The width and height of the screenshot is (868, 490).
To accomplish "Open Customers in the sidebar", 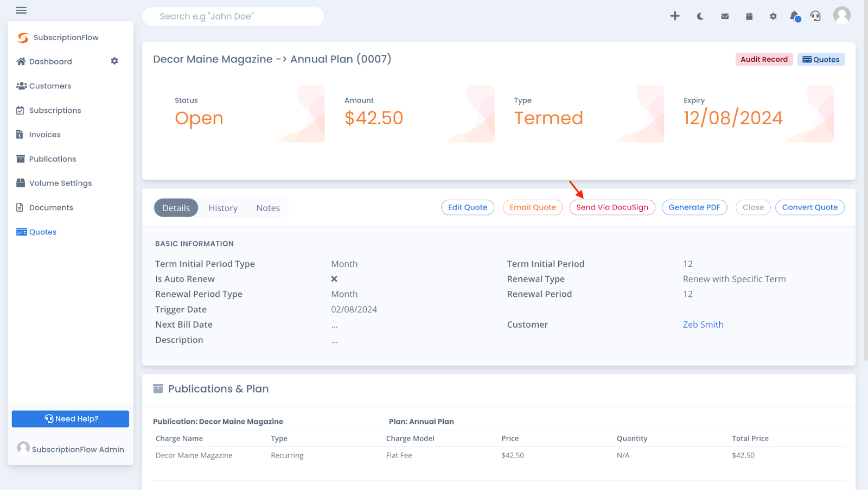I will tap(50, 86).
